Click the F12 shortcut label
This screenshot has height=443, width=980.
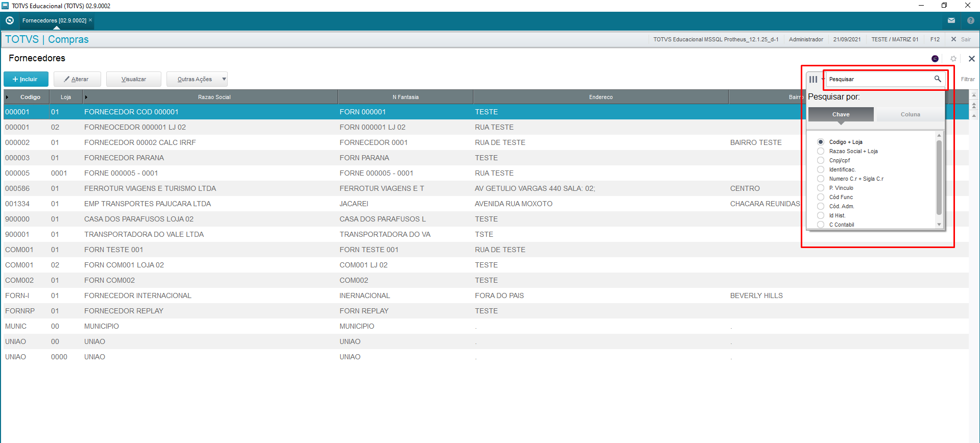[x=935, y=39]
